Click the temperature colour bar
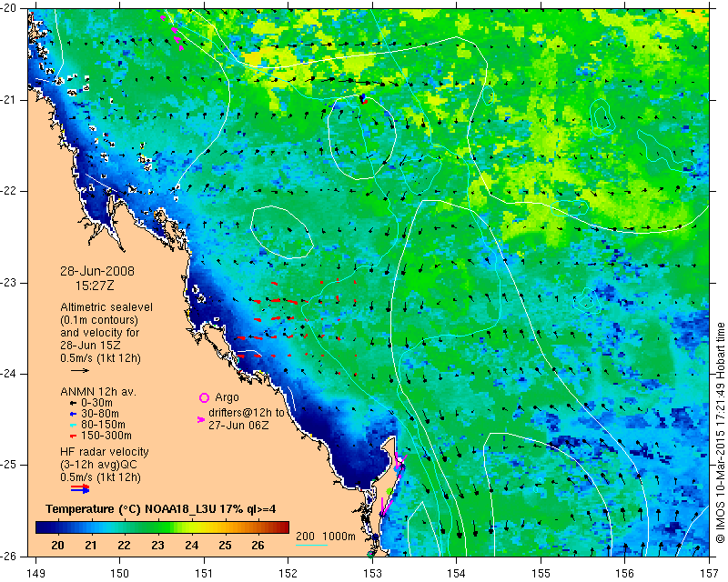 [x=162, y=527]
